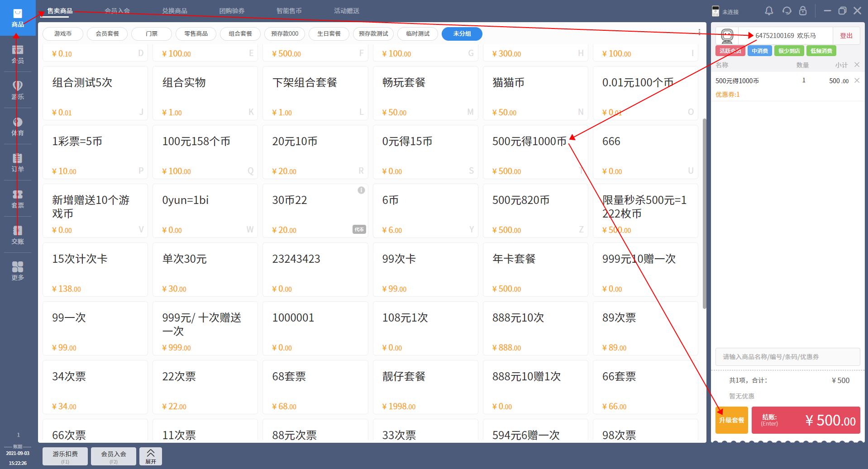
Task: Click the 会员入会 F2 bottom button
Action: tap(114, 456)
